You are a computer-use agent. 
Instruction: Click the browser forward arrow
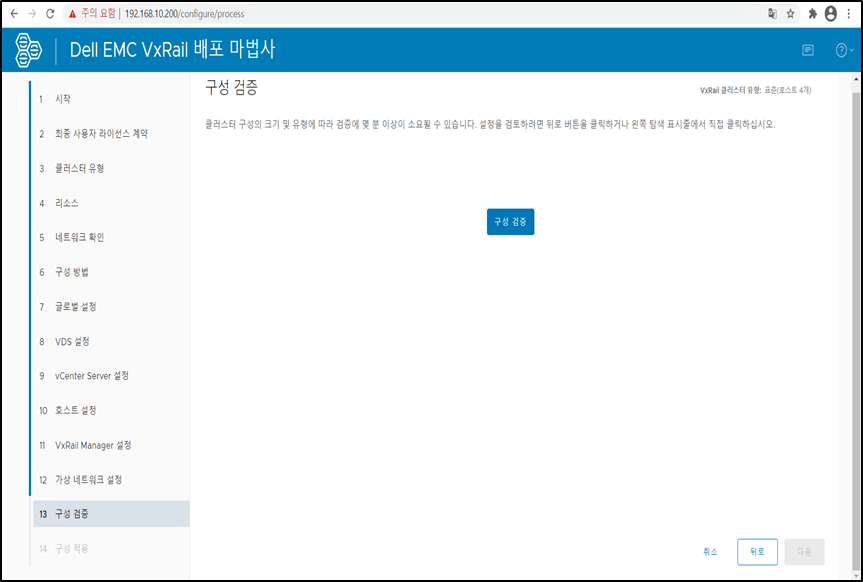point(32,14)
